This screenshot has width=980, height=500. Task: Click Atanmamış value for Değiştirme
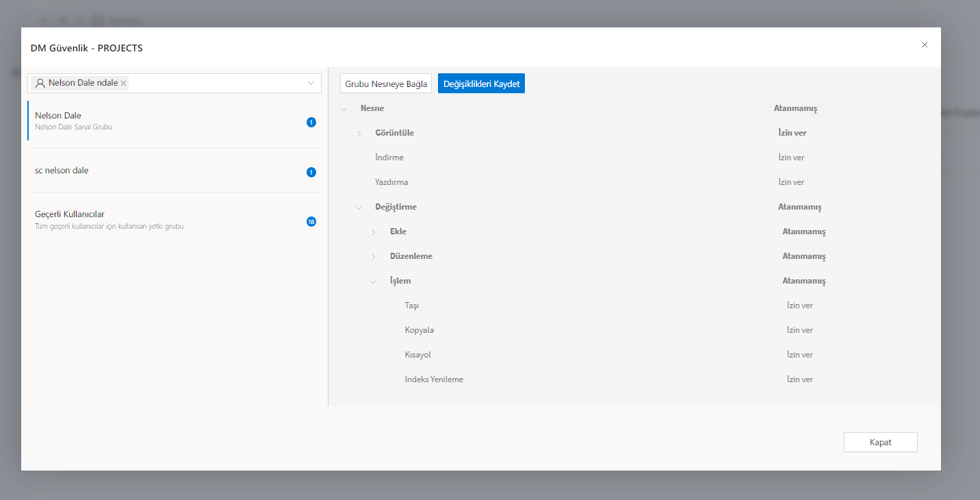tap(800, 207)
